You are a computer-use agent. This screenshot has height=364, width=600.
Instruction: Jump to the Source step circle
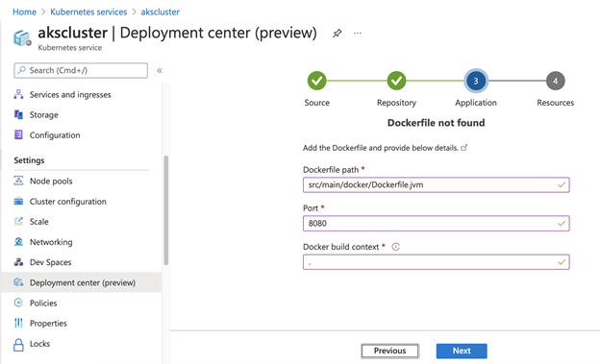317,81
